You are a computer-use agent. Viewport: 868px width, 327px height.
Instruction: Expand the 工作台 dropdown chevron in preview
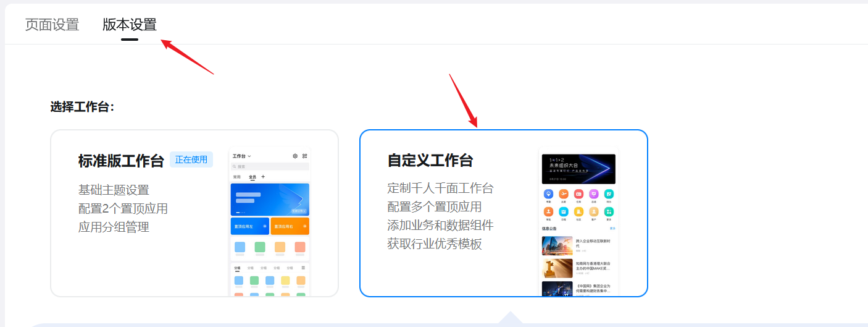click(x=249, y=156)
